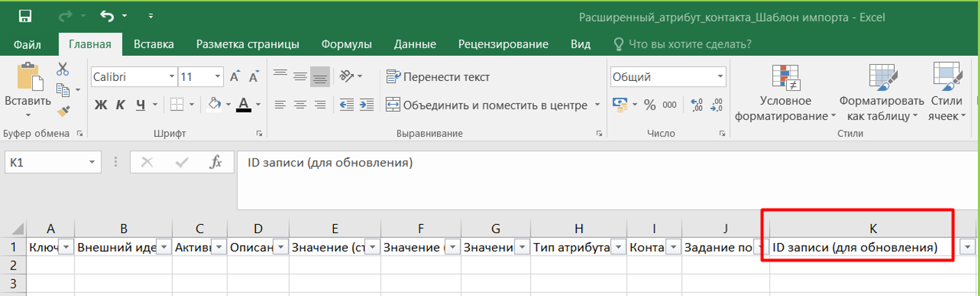Increase decimal places

tap(696, 105)
